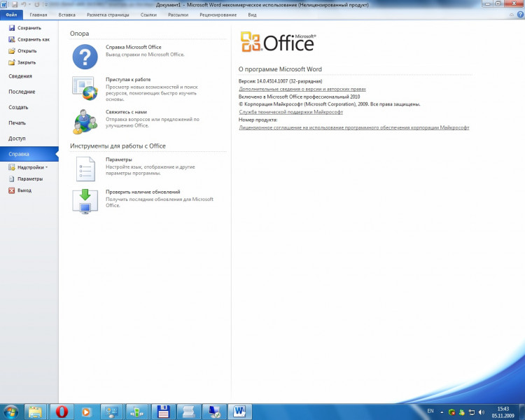
Task: Open the Ссылки ribbon tab
Action: coord(148,15)
